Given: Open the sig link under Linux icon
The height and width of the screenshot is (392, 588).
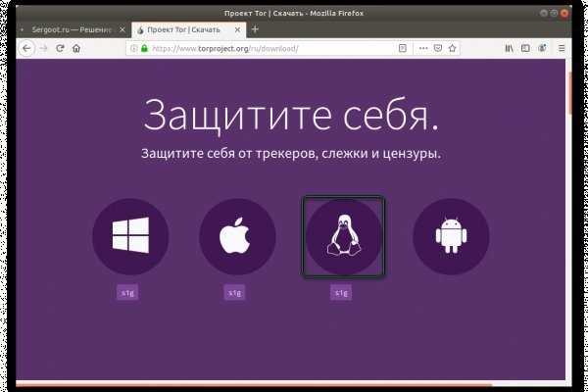Looking at the screenshot, I should pyautogui.click(x=341, y=292).
